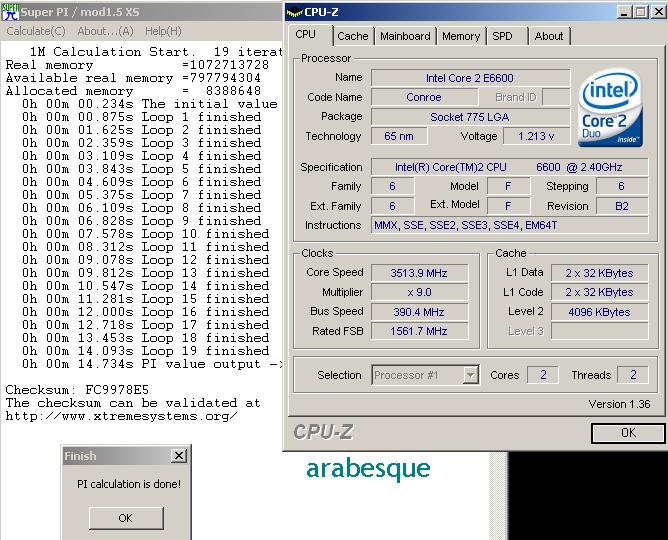Switch to the About tab in CPU-Z
The image size is (668, 540).
click(549, 36)
